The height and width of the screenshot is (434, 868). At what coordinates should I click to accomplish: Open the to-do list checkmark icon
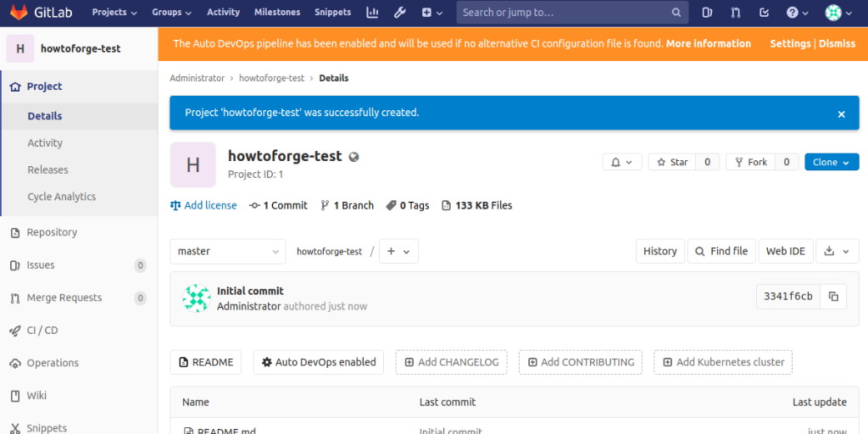click(x=764, y=12)
